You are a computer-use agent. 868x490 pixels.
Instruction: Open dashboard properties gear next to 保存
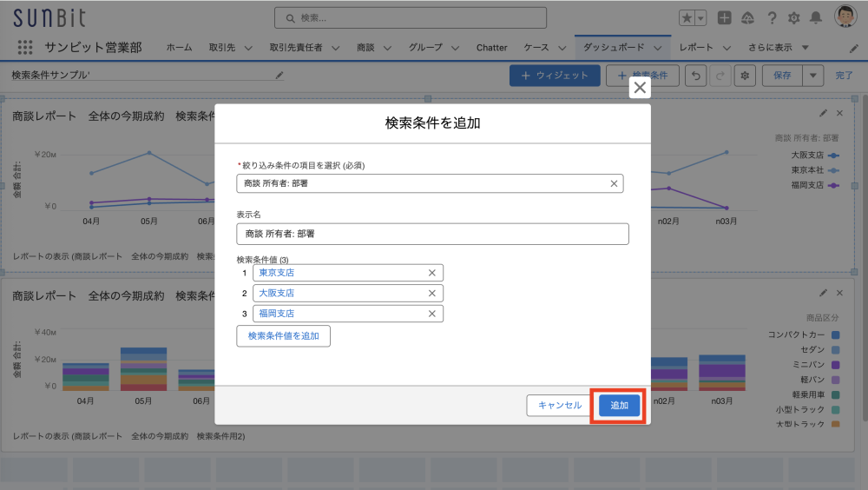pyautogui.click(x=744, y=76)
